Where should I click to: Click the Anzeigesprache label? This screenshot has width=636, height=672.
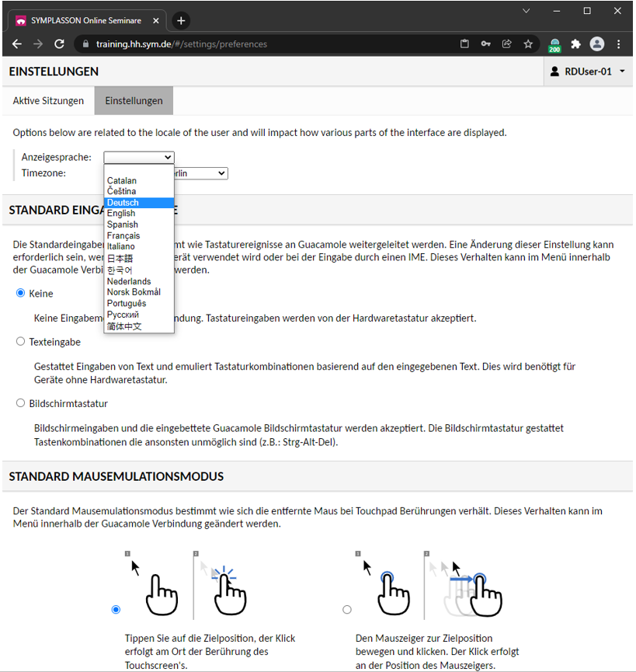57,157
